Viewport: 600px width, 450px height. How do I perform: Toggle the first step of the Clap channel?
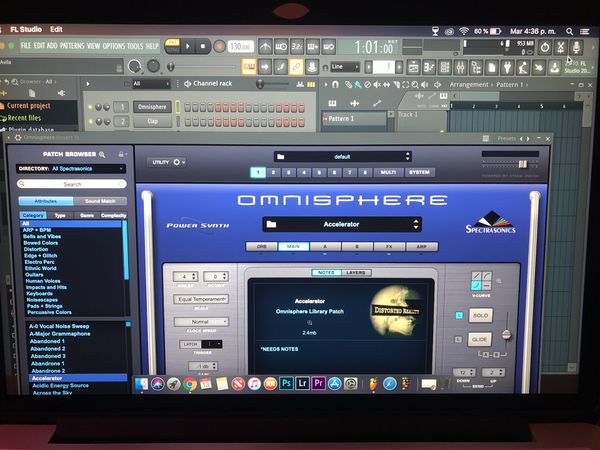tap(188, 122)
